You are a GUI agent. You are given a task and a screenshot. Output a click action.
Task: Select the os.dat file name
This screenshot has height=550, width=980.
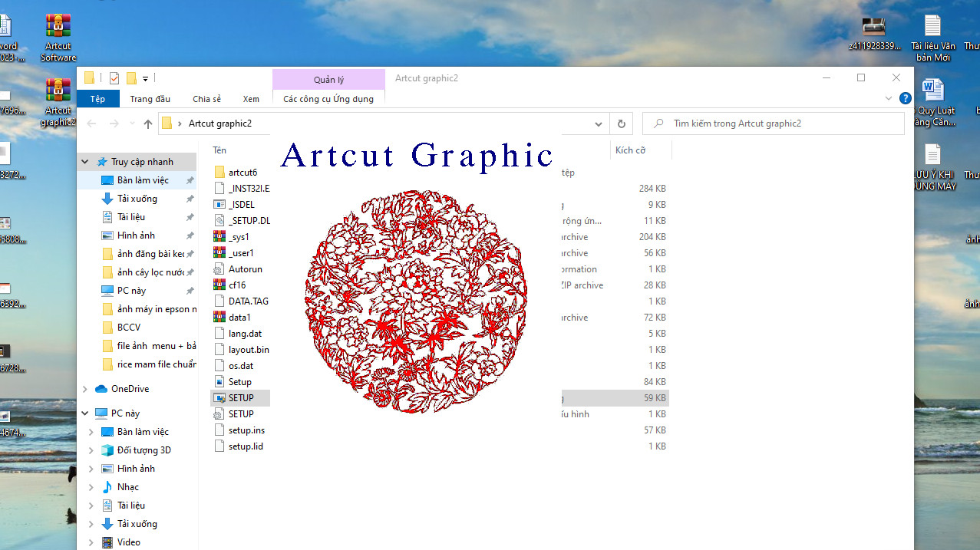tap(241, 366)
